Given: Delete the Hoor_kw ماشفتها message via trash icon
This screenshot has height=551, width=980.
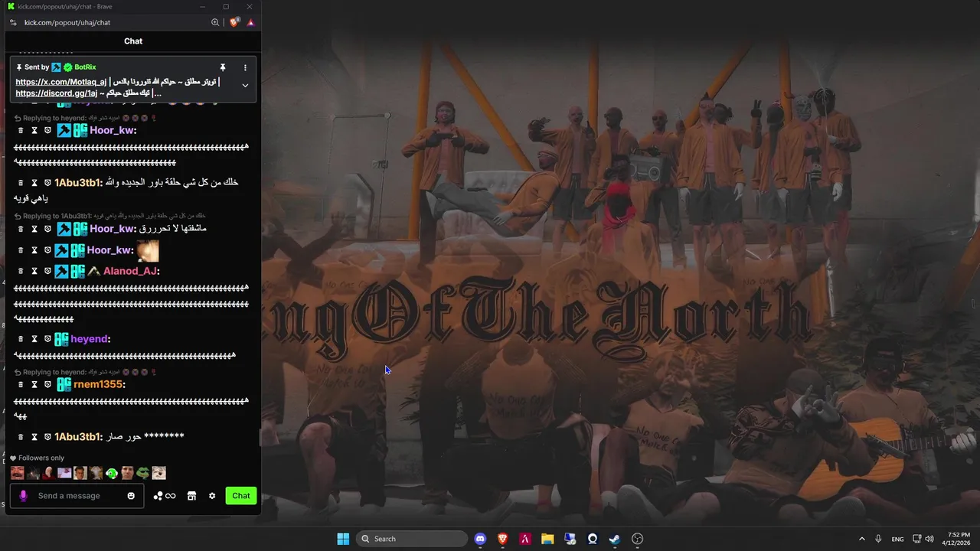Looking at the screenshot, I should (x=21, y=229).
